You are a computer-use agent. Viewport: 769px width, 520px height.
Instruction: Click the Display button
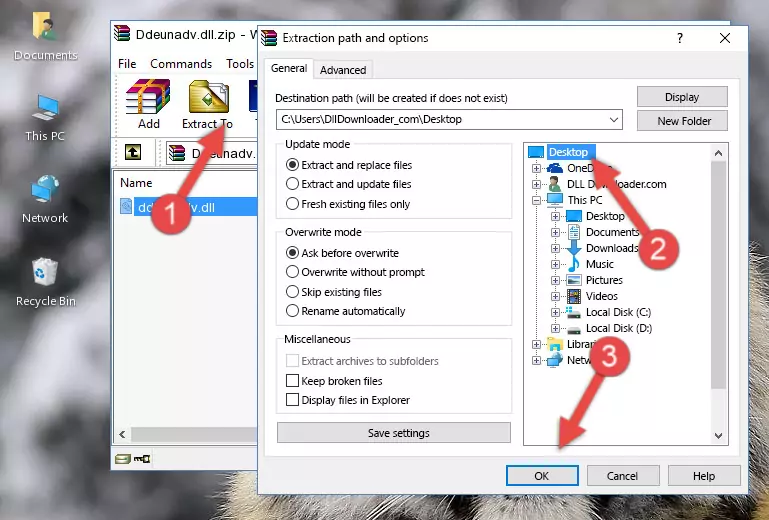(682, 97)
